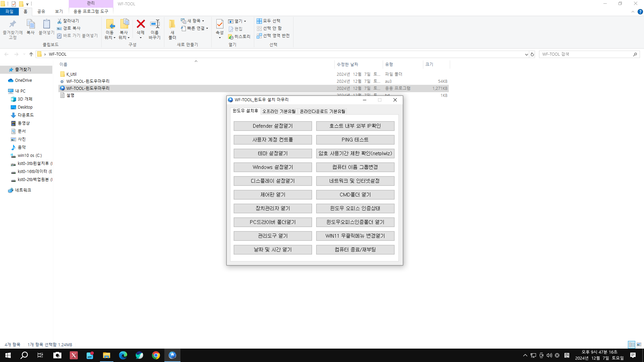
Task: Click Defender 설정열기 button
Action: (273, 126)
